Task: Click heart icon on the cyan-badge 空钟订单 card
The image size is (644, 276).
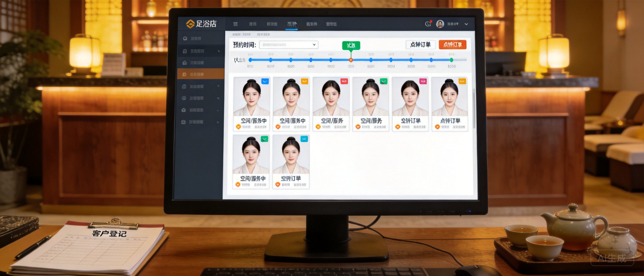Action: pos(278,184)
